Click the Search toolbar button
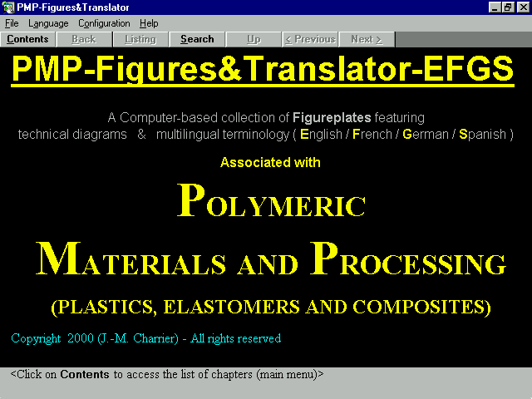 pyautogui.click(x=197, y=39)
